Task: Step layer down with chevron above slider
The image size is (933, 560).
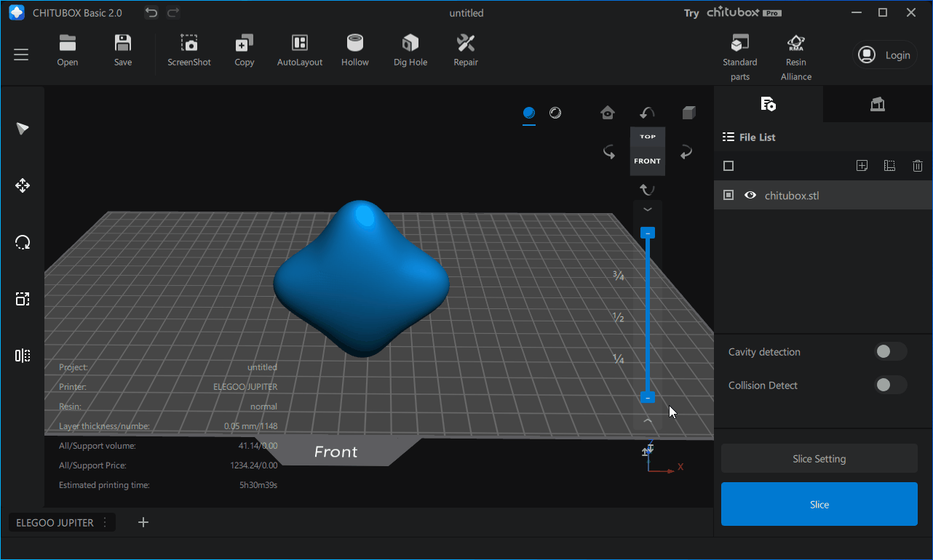Action: tap(648, 209)
